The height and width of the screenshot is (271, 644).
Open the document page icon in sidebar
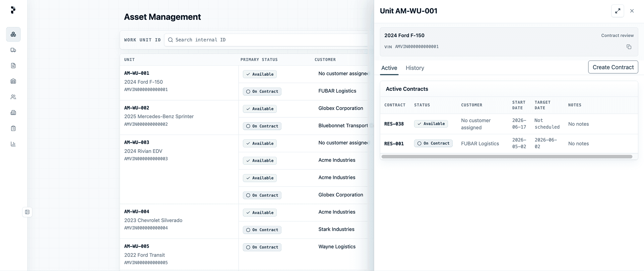click(x=13, y=66)
